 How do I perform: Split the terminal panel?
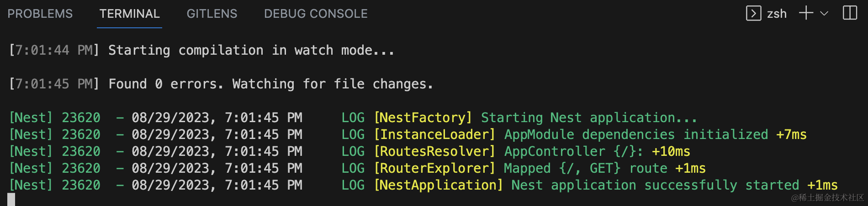850,13
